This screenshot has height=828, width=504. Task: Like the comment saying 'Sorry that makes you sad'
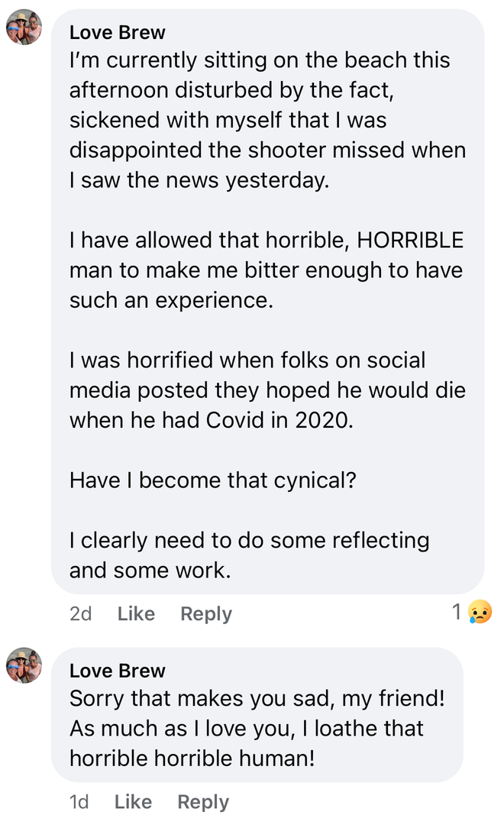coord(132,801)
